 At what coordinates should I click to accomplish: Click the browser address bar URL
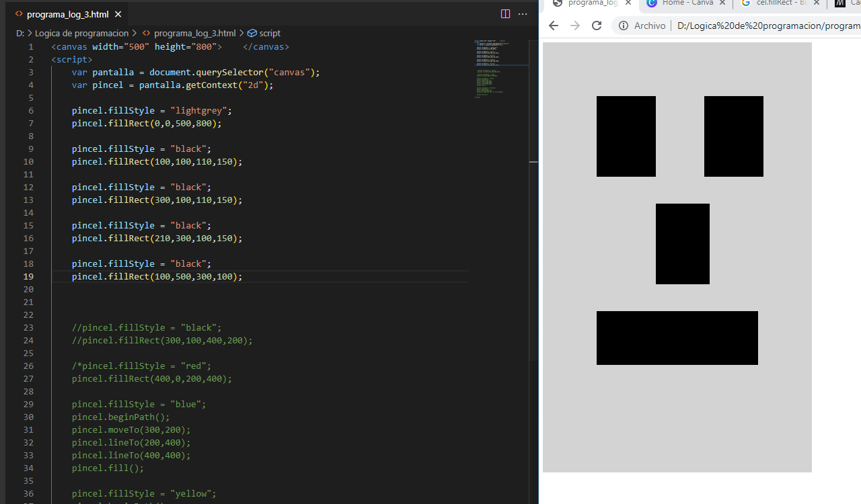768,26
